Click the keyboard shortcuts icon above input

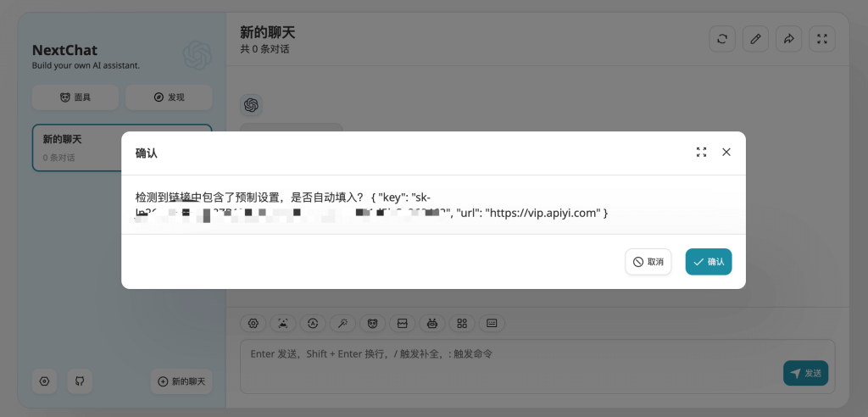point(492,323)
